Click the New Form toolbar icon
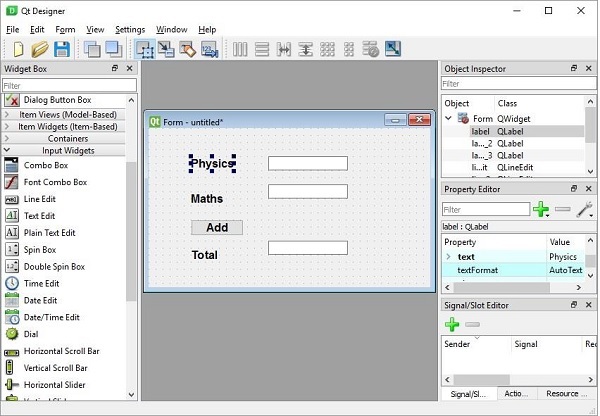Screen dimensions: 600x416 point(18,49)
